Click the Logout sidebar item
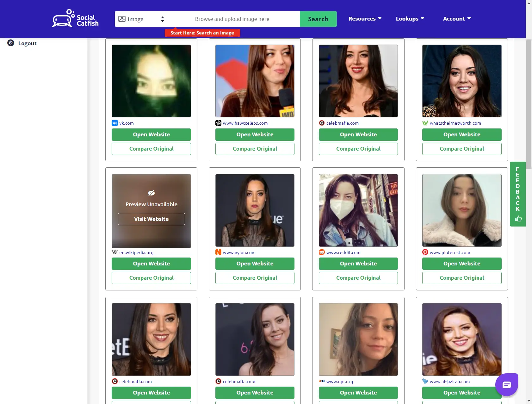Image resolution: width=532 pixels, height=404 pixels. click(27, 43)
